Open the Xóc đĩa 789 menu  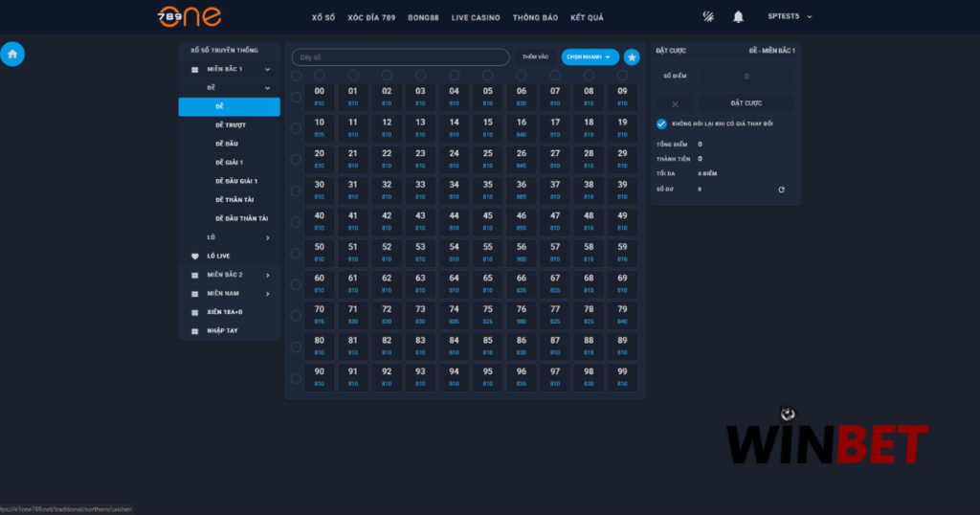click(x=371, y=17)
